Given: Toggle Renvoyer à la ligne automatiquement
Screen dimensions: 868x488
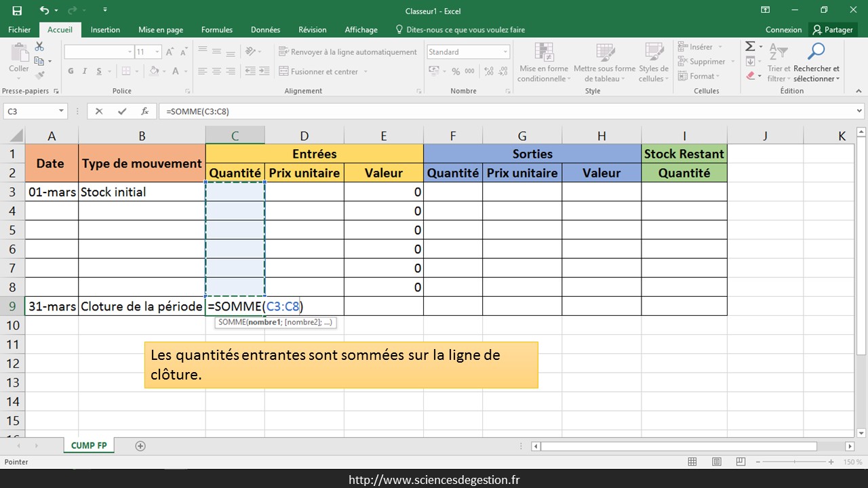Looking at the screenshot, I should point(348,52).
